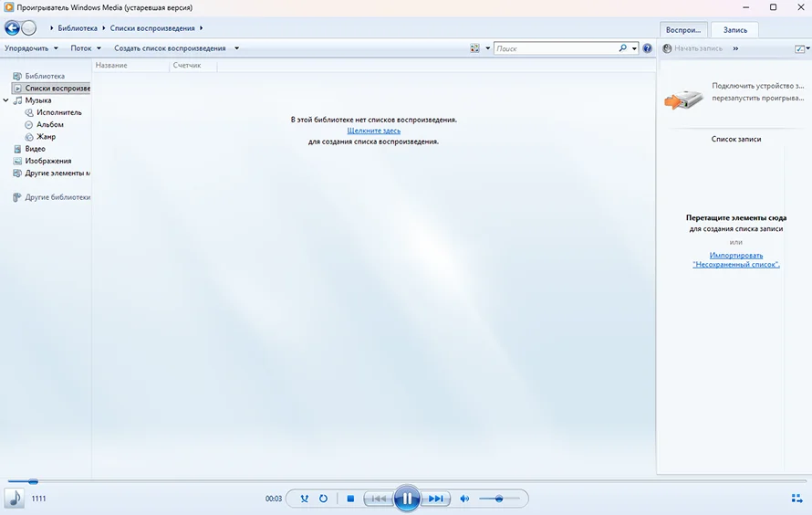Click the search magnifier icon

coord(622,48)
